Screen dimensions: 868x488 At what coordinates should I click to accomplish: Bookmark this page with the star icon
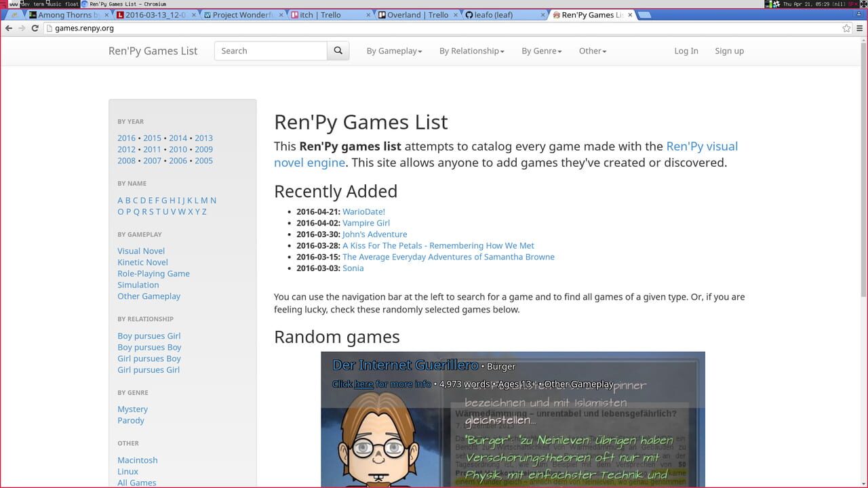(x=846, y=28)
